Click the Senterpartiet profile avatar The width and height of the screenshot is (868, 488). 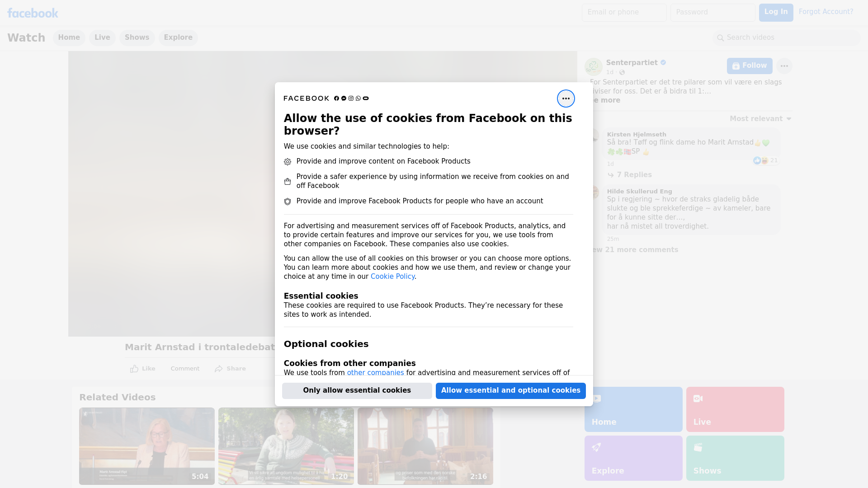593,67
